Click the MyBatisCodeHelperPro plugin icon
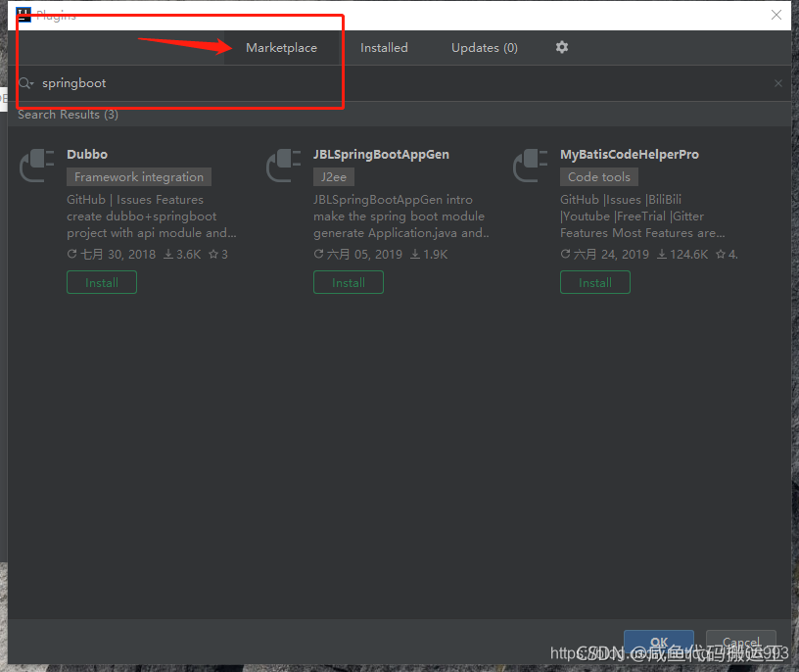This screenshot has height=672, width=799. pos(530,166)
